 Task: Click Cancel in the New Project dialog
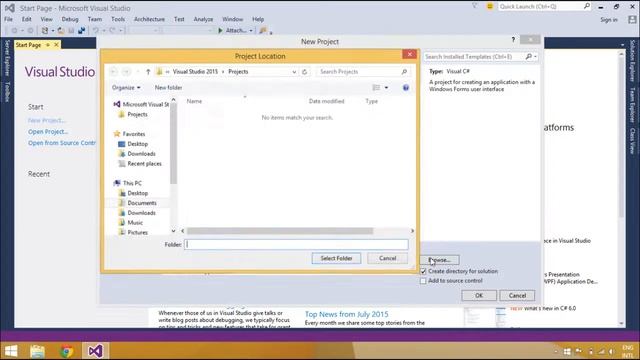coord(517,296)
